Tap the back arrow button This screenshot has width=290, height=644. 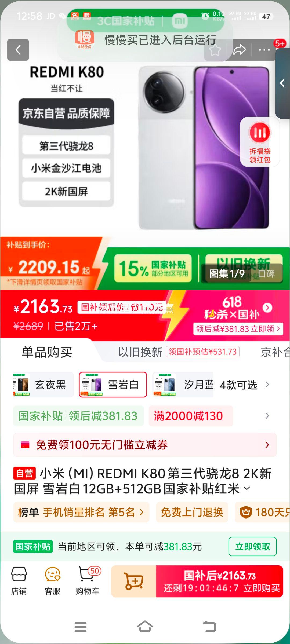[18, 50]
